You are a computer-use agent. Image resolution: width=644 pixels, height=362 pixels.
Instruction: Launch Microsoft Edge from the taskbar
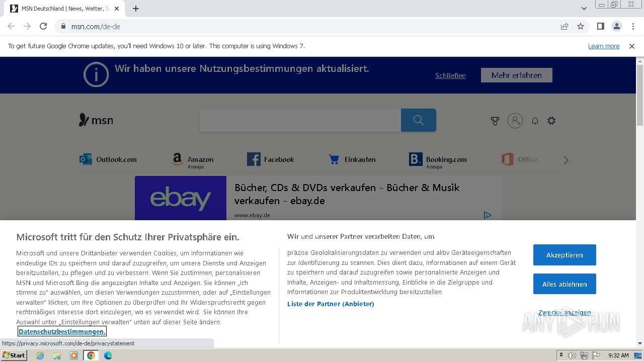[108, 355]
